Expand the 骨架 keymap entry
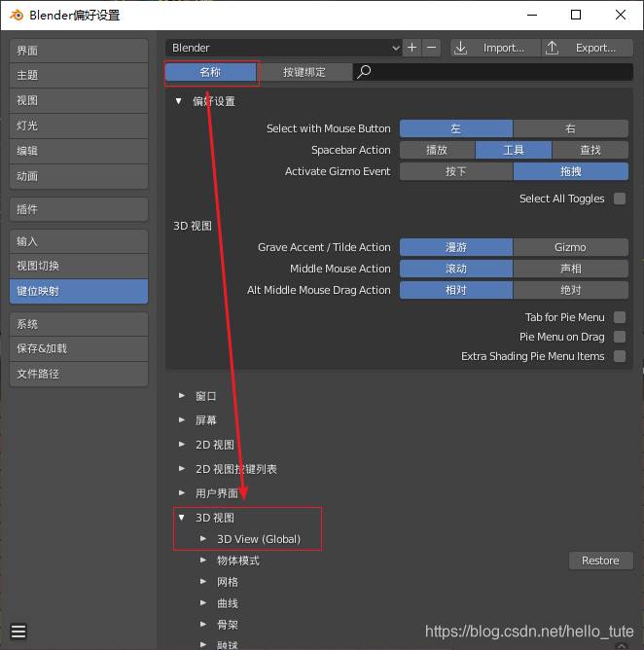The image size is (644, 650). (203, 625)
